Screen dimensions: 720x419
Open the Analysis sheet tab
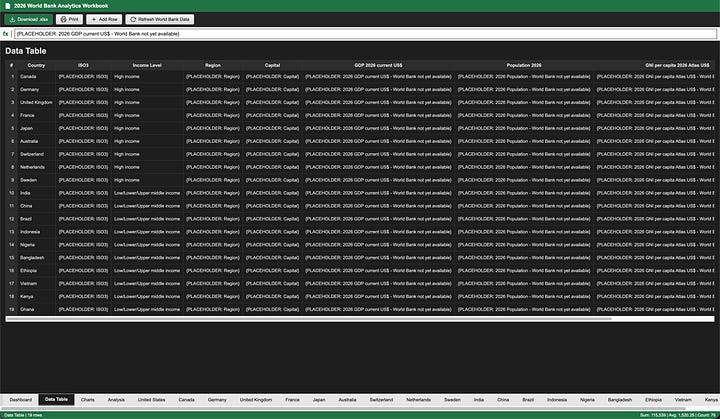pos(116,400)
